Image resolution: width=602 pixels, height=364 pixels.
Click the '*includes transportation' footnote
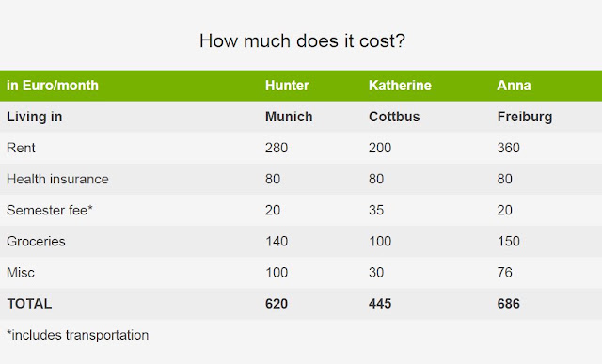pos(77,335)
